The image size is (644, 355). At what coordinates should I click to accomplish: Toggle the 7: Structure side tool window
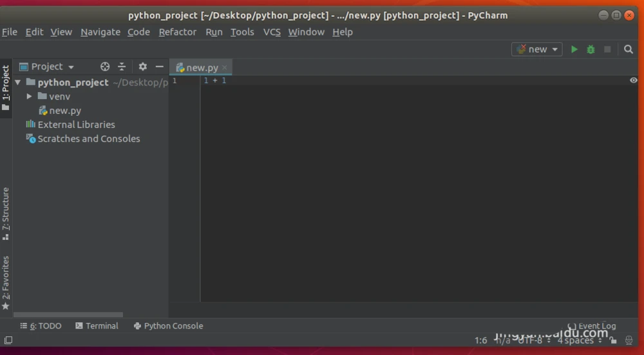click(x=6, y=212)
